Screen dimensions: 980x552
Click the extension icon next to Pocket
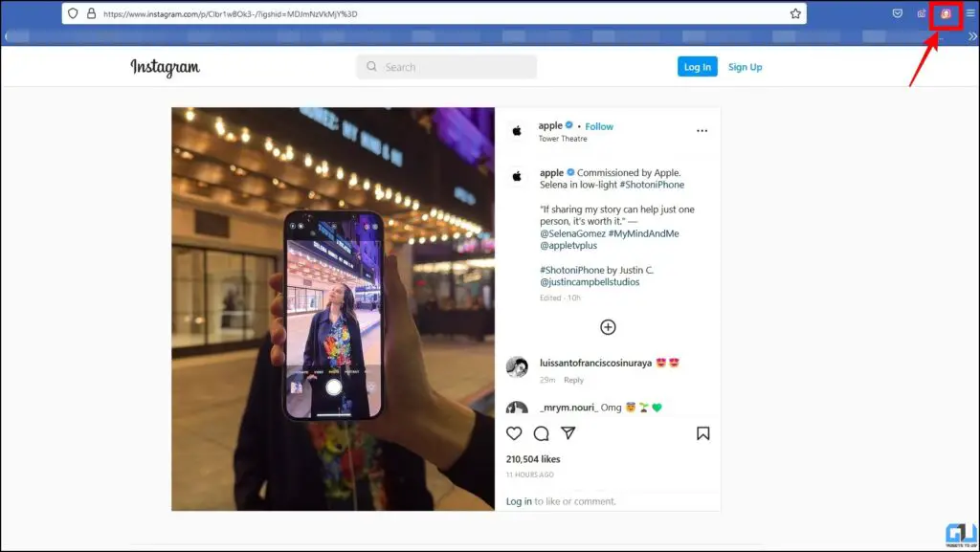point(922,13)
